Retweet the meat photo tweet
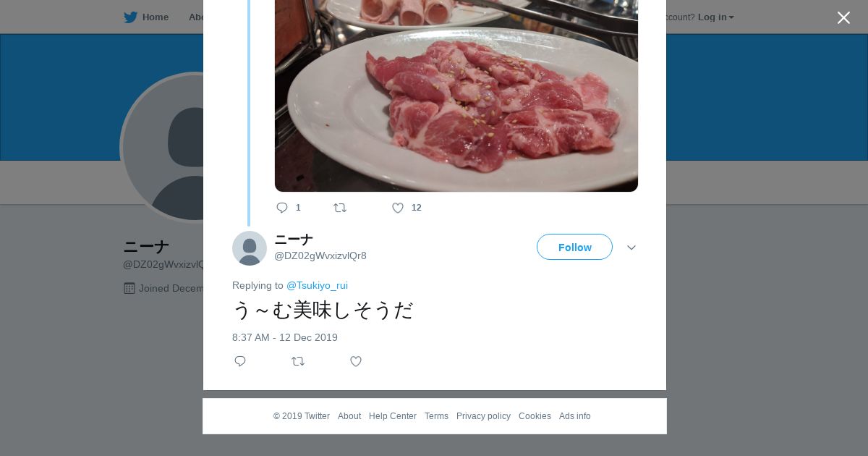 pos(340,208)
